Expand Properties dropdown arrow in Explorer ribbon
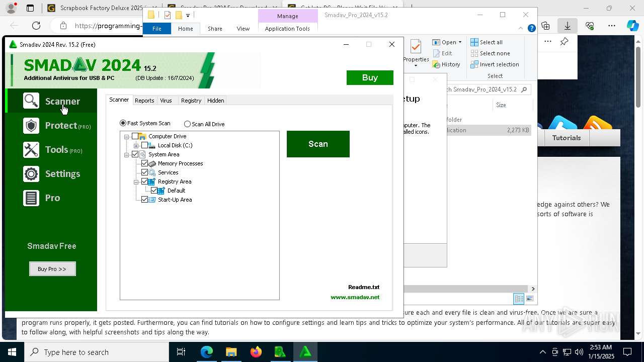The width and height of the screenshot is (644, 362). point(416,66)
